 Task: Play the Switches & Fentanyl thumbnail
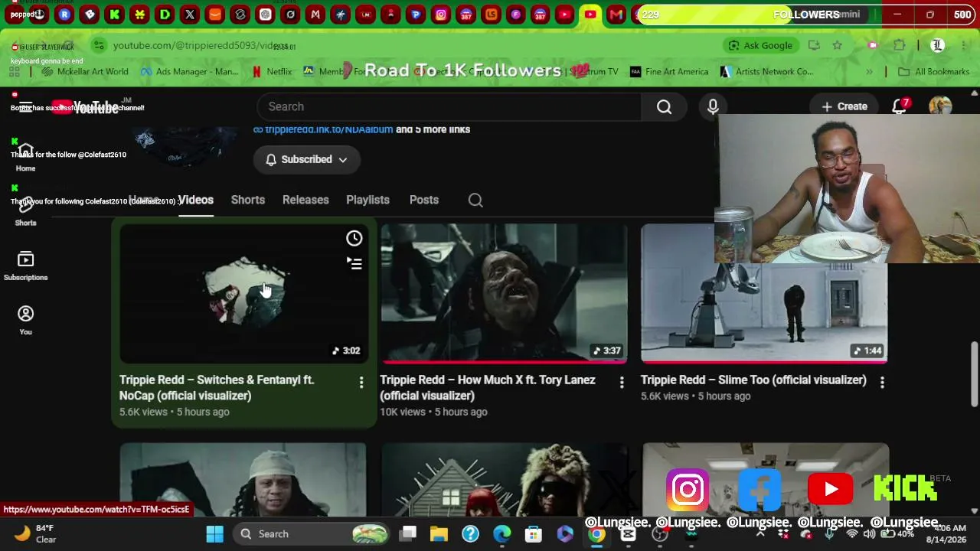point(243,292)
